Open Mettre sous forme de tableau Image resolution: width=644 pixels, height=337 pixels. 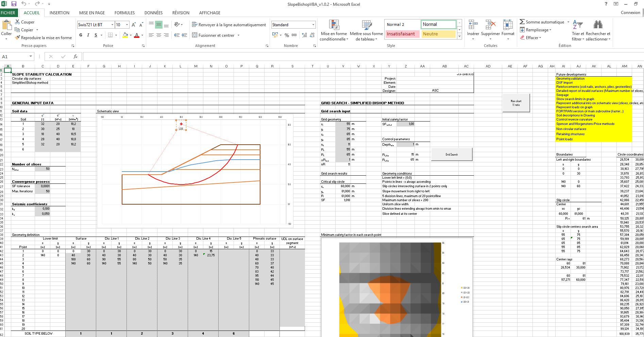click(367, 31)
